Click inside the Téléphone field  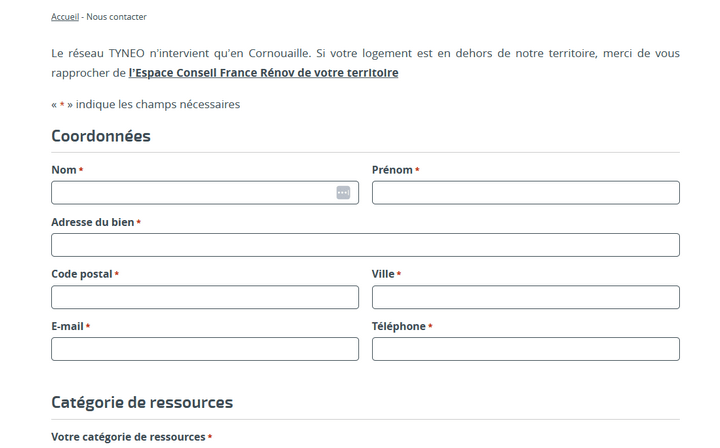526,349
